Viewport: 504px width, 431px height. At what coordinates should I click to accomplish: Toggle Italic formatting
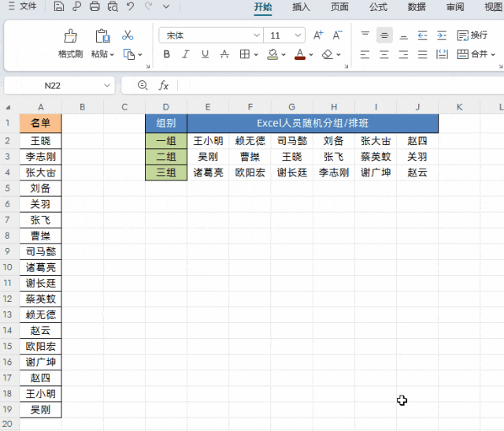pos(186,54)
